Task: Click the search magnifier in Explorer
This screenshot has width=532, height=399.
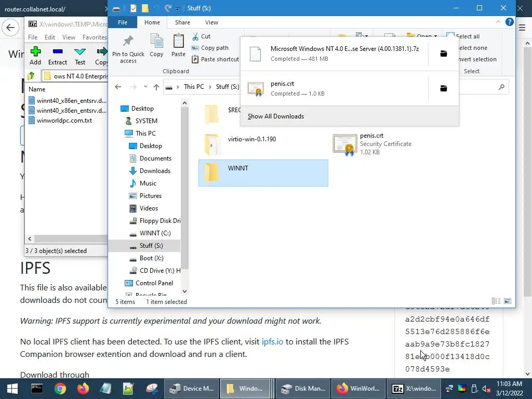Action: 501,87
